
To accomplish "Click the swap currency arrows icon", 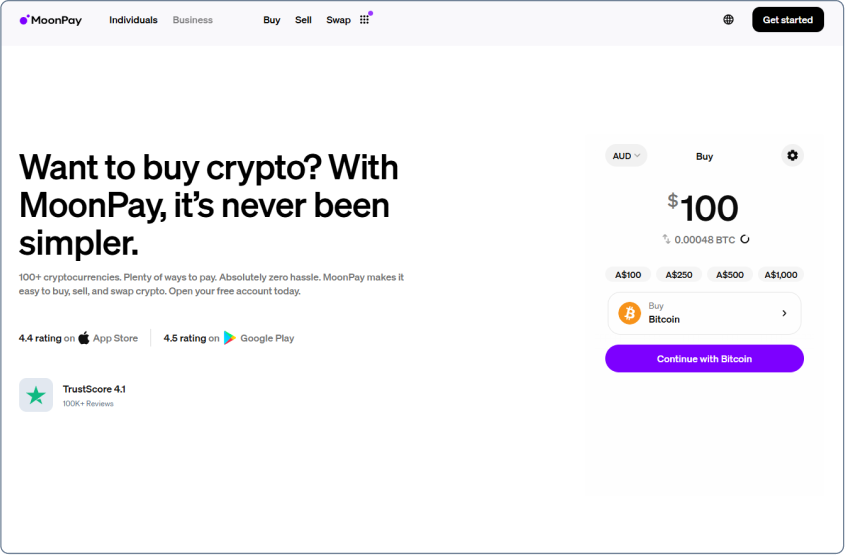I will [x=666, y=240].
